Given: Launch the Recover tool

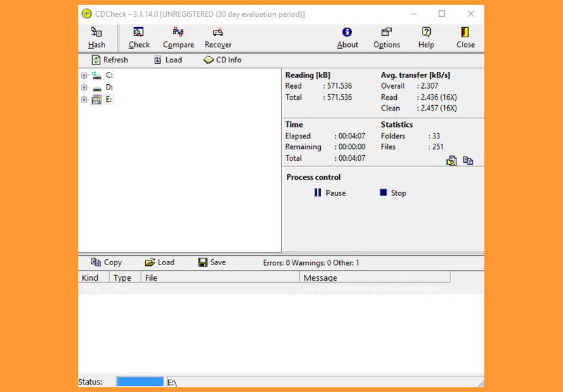Looking at the screenshot, I should pyautogui.click(x=218, y=38).
